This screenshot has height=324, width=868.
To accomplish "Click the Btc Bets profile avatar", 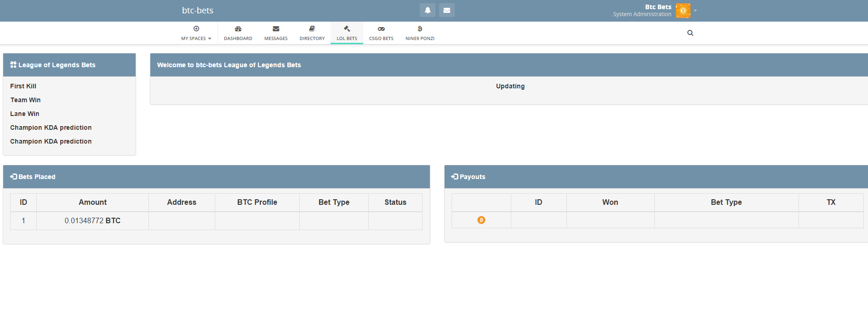I will pyautogui.click(x=683, y=11).
